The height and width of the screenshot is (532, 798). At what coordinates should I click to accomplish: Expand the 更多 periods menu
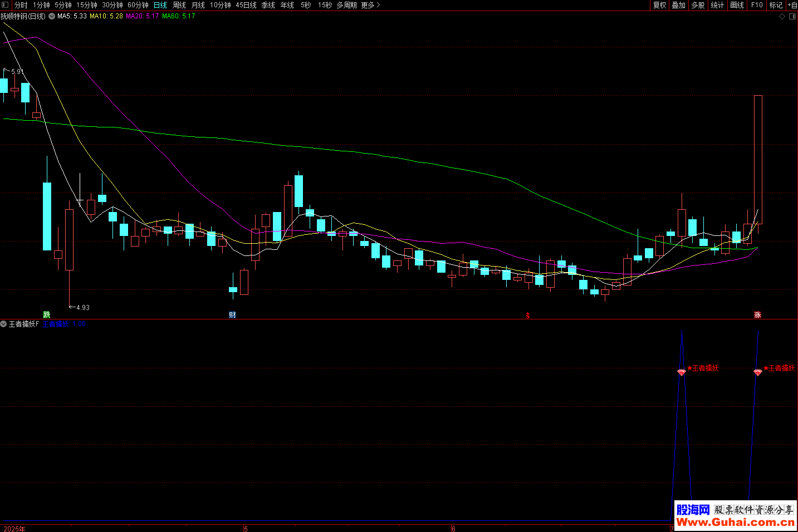click(x=370, y=5)
